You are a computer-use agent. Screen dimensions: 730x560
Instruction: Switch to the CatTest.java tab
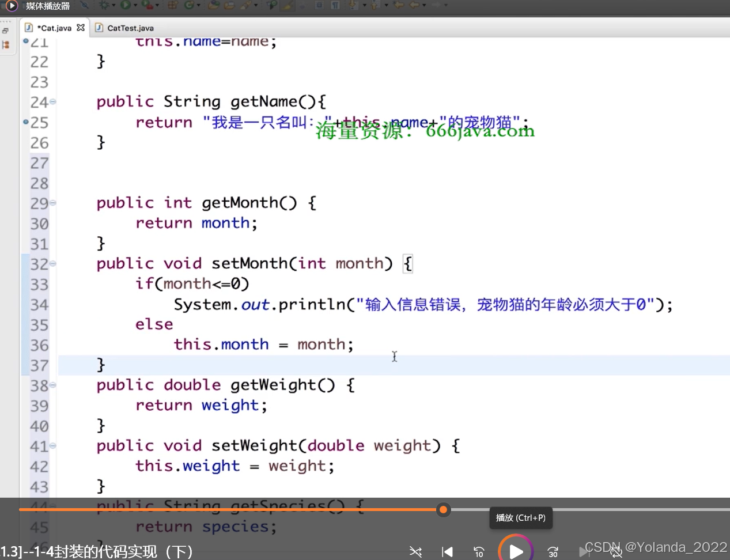[x=124, y=28]
